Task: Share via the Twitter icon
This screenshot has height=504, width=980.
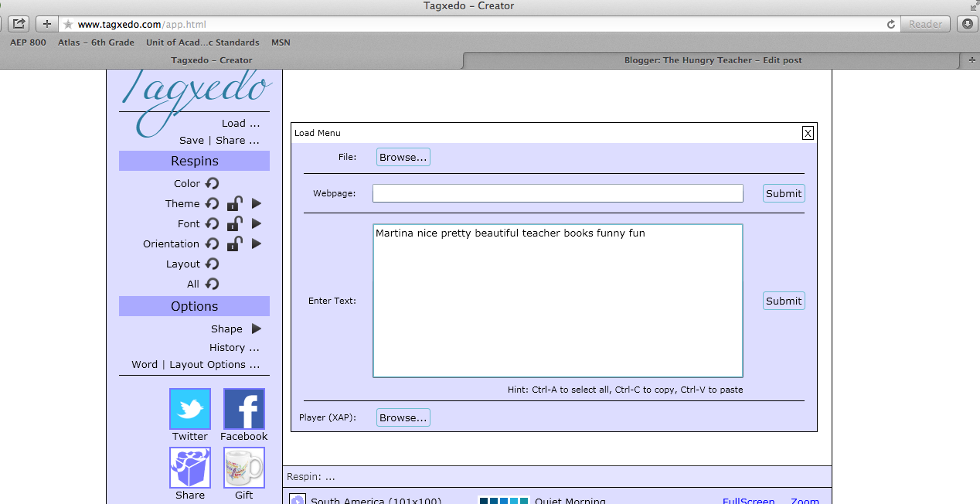Action: pos(190,409)
